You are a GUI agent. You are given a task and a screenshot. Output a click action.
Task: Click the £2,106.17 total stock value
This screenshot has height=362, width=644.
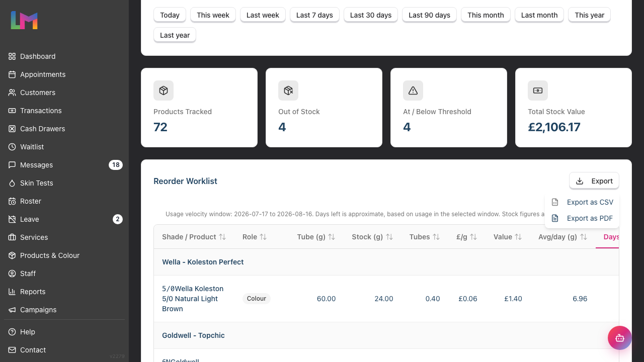(x=554, y=127)
